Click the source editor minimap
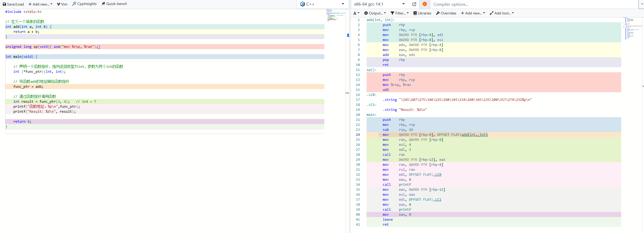The width and height of the screenshot is (644, 233). click(x=336, y=15)
